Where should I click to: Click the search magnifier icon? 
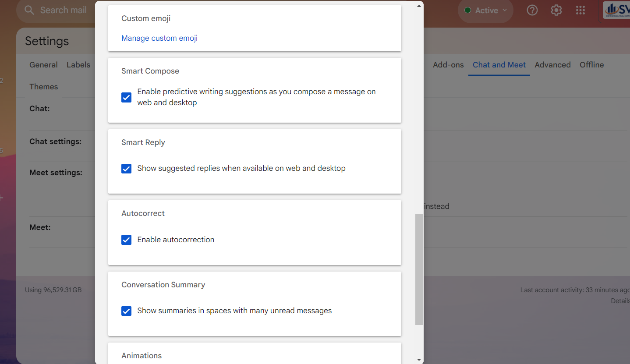[29, 10]
